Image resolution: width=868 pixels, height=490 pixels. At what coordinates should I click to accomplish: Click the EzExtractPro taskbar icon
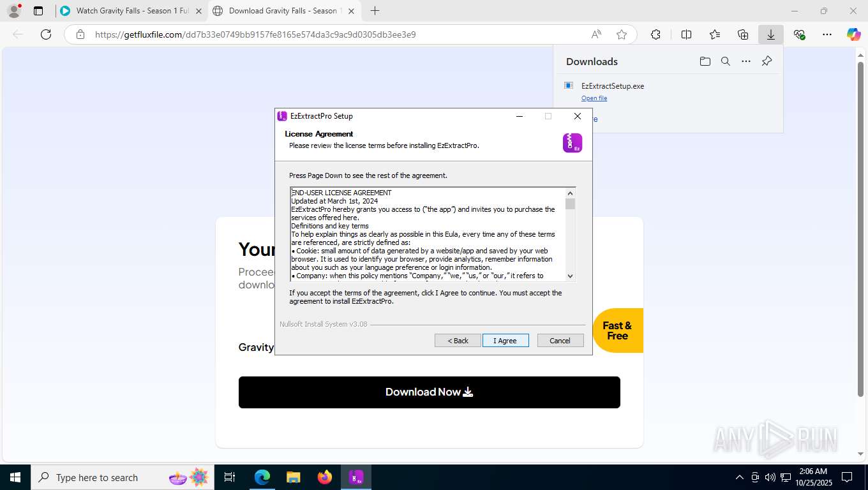point(356,477)
